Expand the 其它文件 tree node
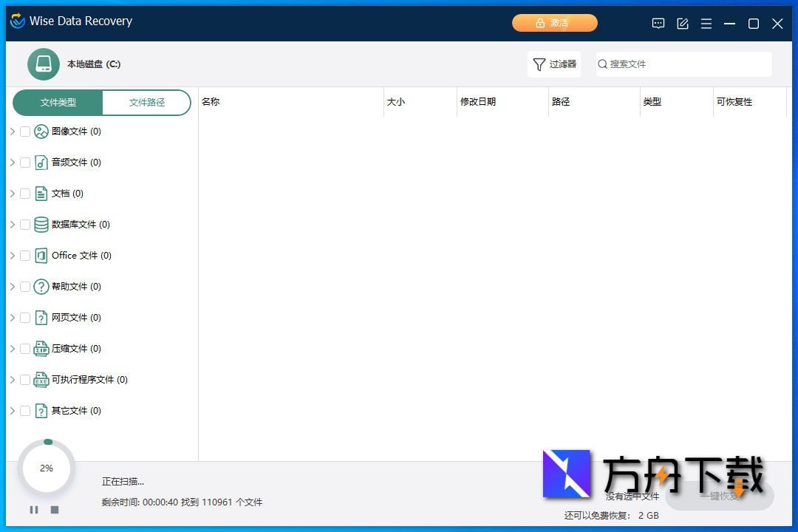798x532 pixels. click(13, 410)
